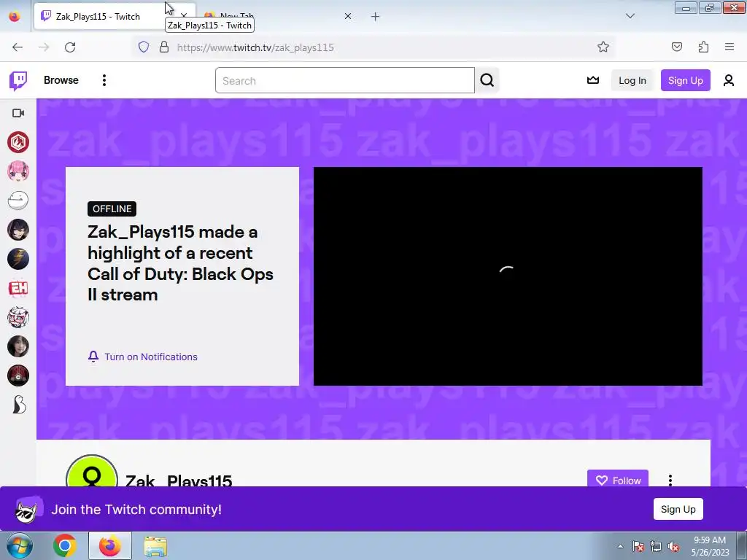The image size is (747, 560).
Task: Click the browser Back arrow
Action: tap(18, 47)
